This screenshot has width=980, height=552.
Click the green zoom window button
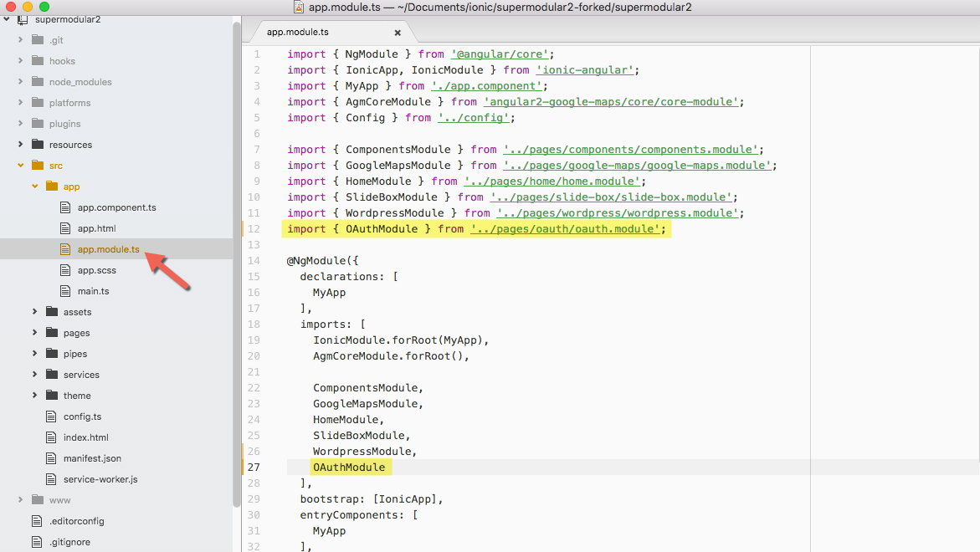44,7
